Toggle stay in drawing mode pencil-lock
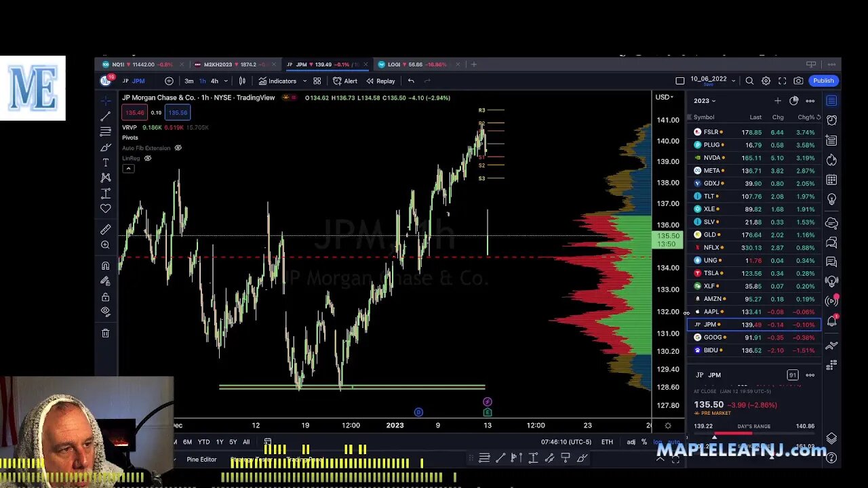 (106, 281)
